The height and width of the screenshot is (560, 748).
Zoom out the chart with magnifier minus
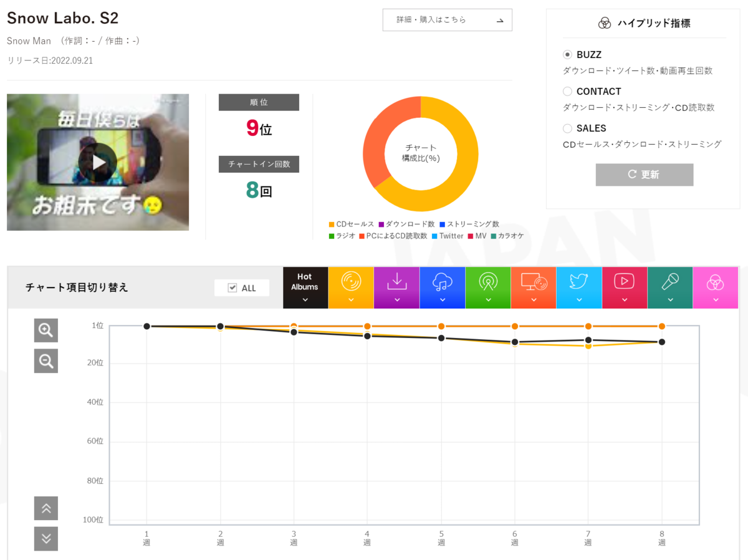[x=46, y=361]
